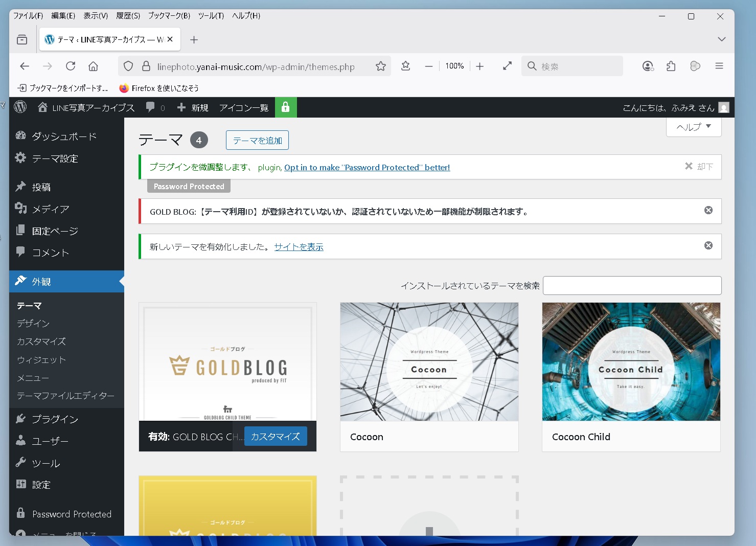Expand the ヘルプ help dropdown
Screen dimensions: 756x546
(x=694, y=127)
